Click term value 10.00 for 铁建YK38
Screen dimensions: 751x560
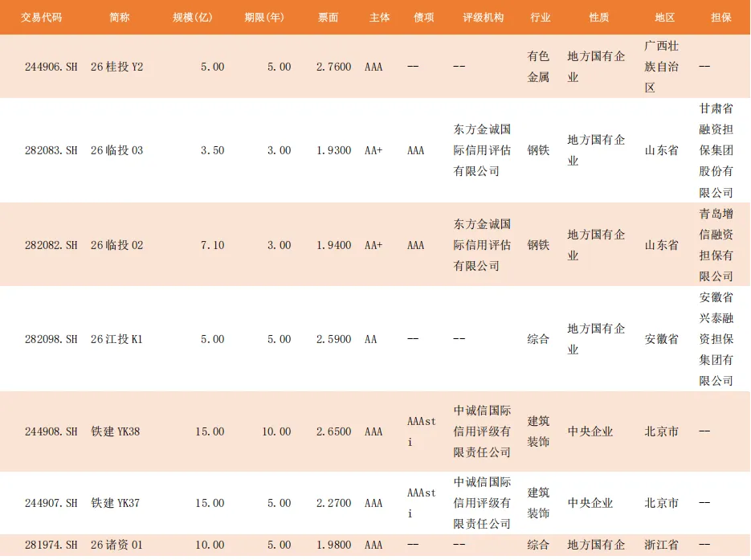(x=276, y=431)
